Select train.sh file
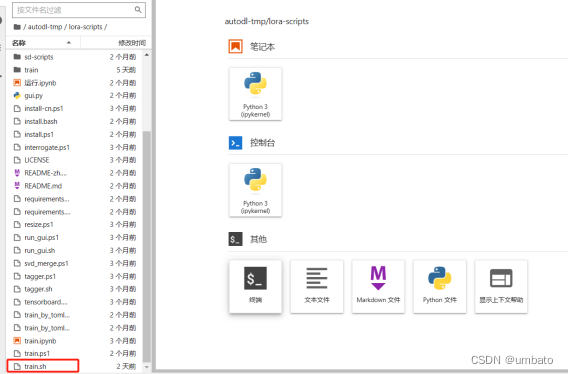Viewport: 568px width, 374px height. [x=75, y=366]
